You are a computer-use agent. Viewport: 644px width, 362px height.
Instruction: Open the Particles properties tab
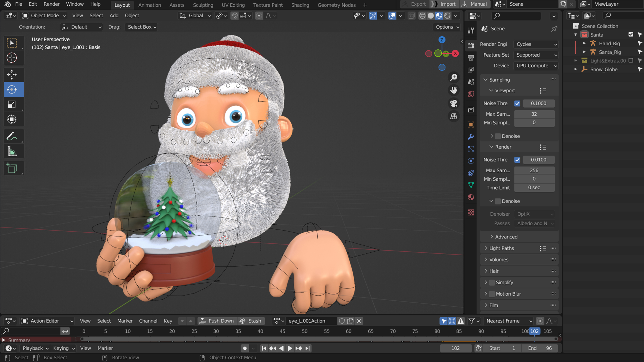[x=471, y=149]
